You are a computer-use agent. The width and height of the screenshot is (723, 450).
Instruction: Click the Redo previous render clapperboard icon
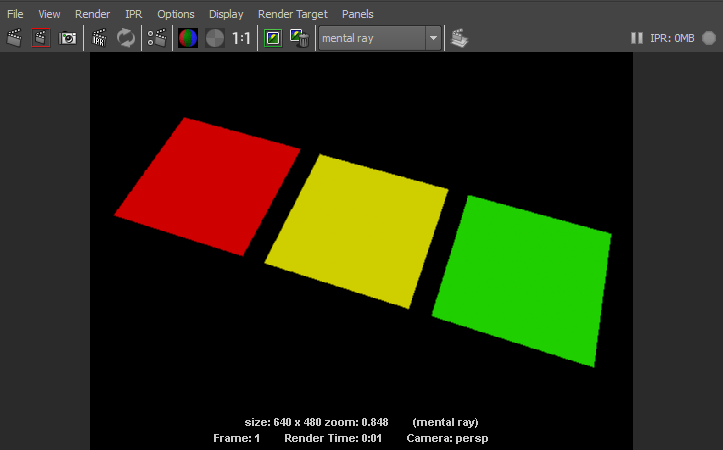click(x=14, y=38)
